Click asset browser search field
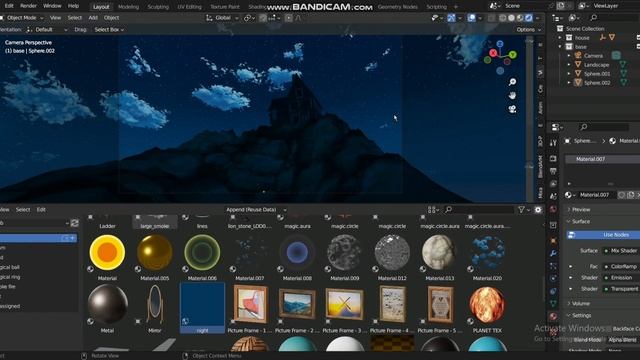This screenshot has height=360, width=640. point(479,210)
